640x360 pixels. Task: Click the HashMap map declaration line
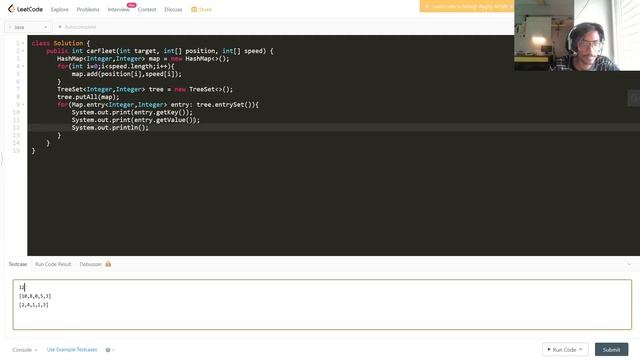click(143, 58)
